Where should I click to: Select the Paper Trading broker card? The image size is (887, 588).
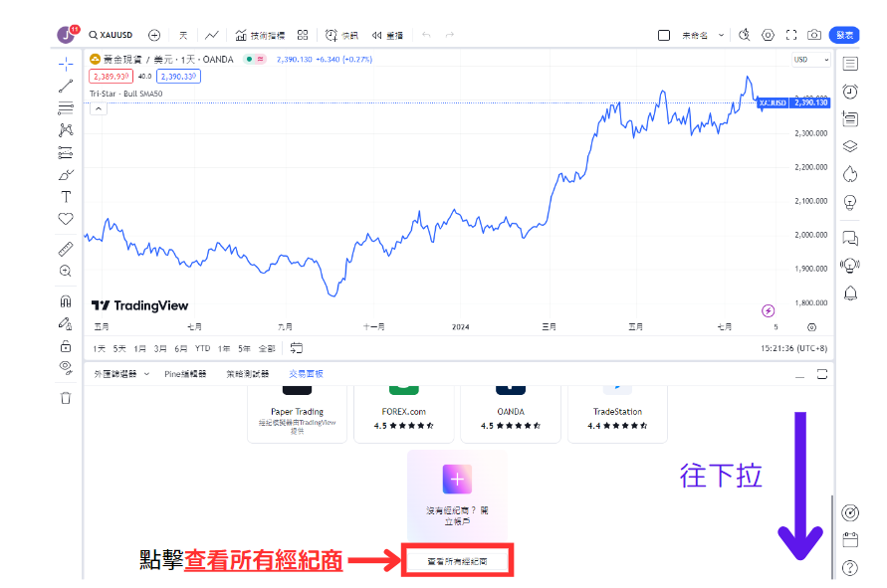tap(297, 415)
